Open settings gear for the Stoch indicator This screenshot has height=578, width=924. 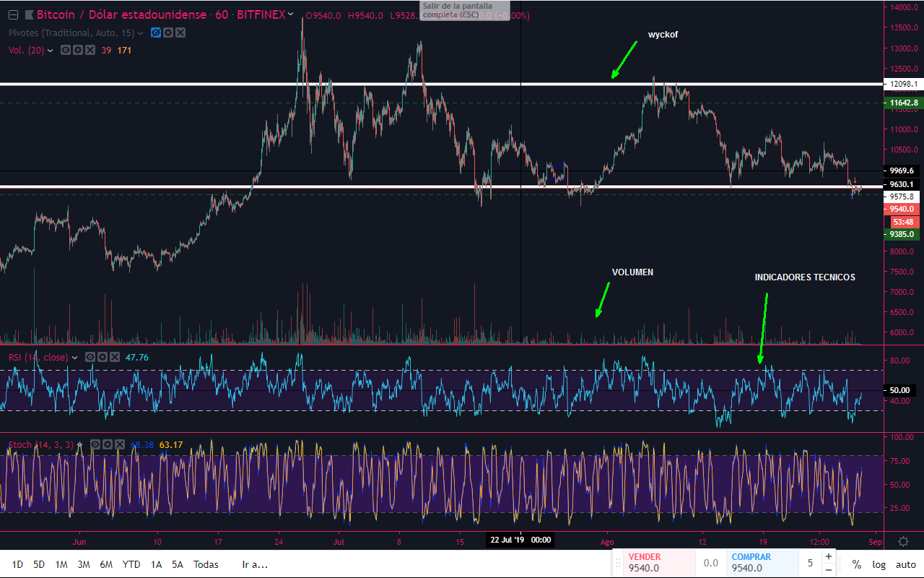107,444
